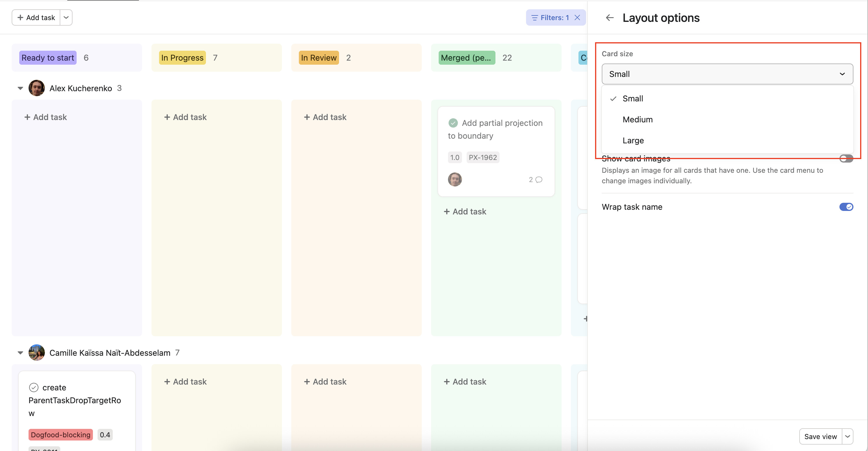The height and width of the screenshot is (451, 868).
Task: Toggle Show card images switch
Action: (846, 158)
